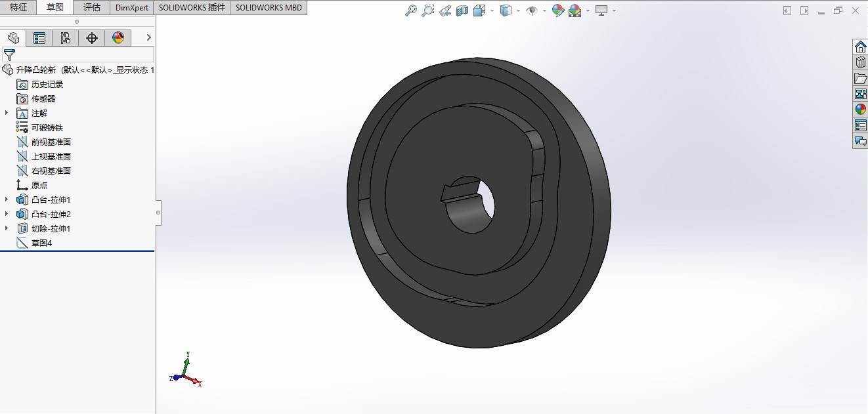Open the DimXpert ribbon tab
The image size is (868, 414).
132,8
